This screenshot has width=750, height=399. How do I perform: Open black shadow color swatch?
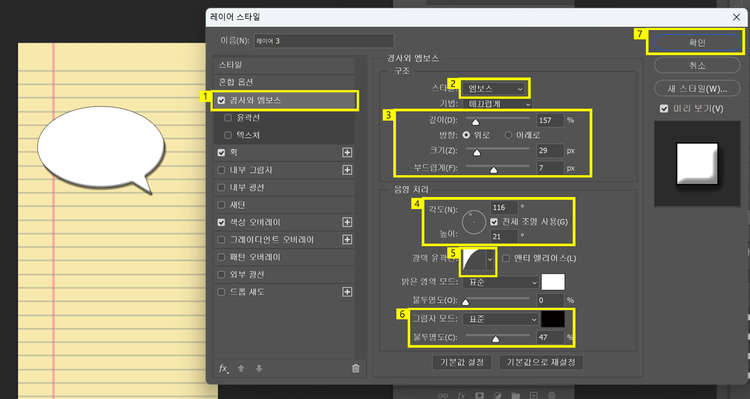[553, 319]
